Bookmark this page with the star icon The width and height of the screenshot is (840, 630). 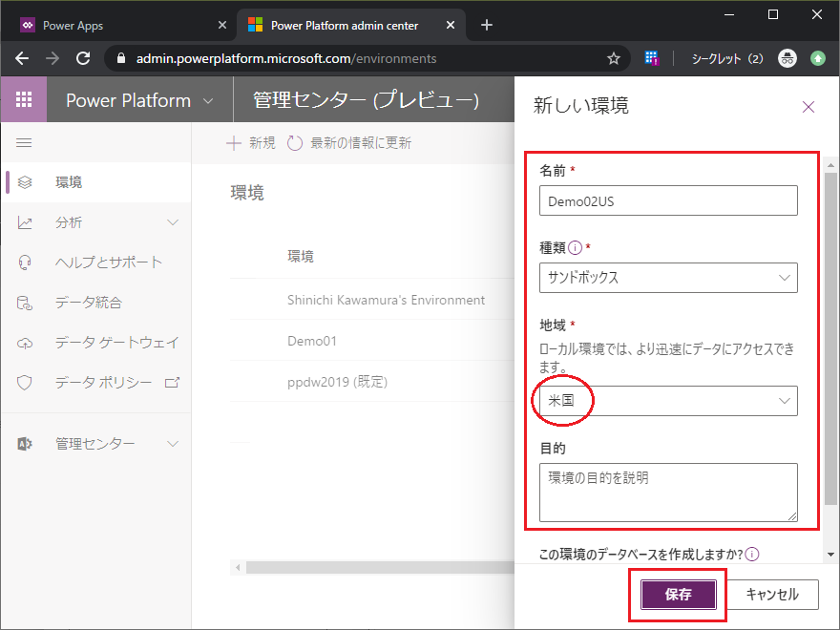(614, 58)
